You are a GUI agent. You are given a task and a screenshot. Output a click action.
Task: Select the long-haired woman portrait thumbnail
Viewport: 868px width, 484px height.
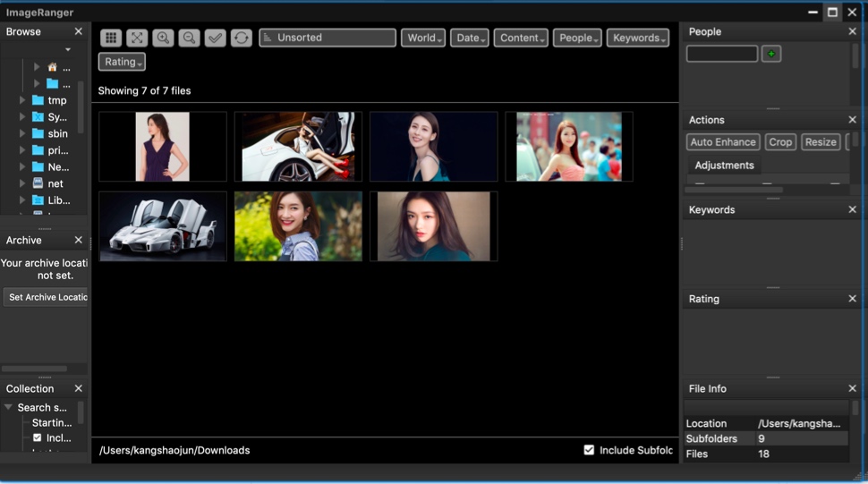pos(433,226)
